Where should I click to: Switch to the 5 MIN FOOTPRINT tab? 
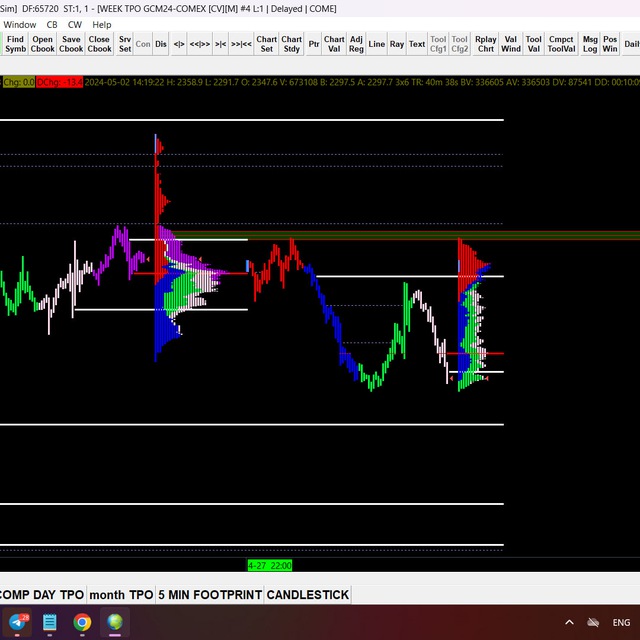pos(210,595)
